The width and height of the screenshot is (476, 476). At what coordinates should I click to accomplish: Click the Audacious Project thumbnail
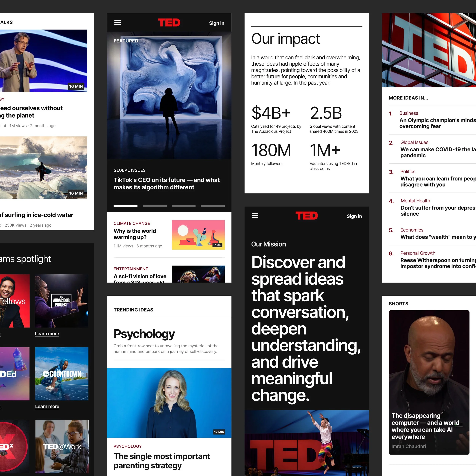61,301
